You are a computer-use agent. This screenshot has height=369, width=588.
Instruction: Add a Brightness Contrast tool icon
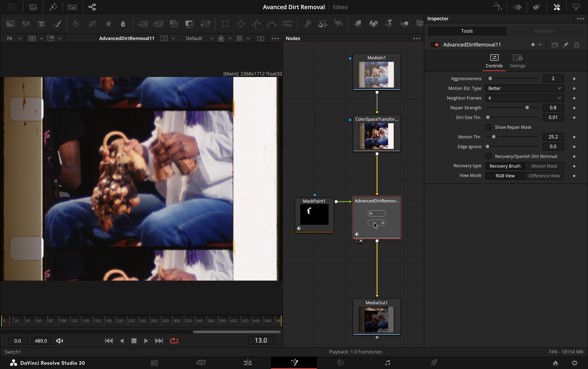pyautogui.click(x=108, y=24)
